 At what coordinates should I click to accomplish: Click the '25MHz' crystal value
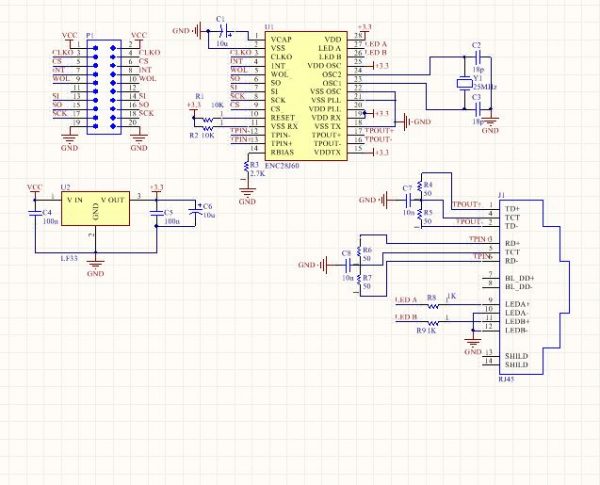[x=485, y=87]
